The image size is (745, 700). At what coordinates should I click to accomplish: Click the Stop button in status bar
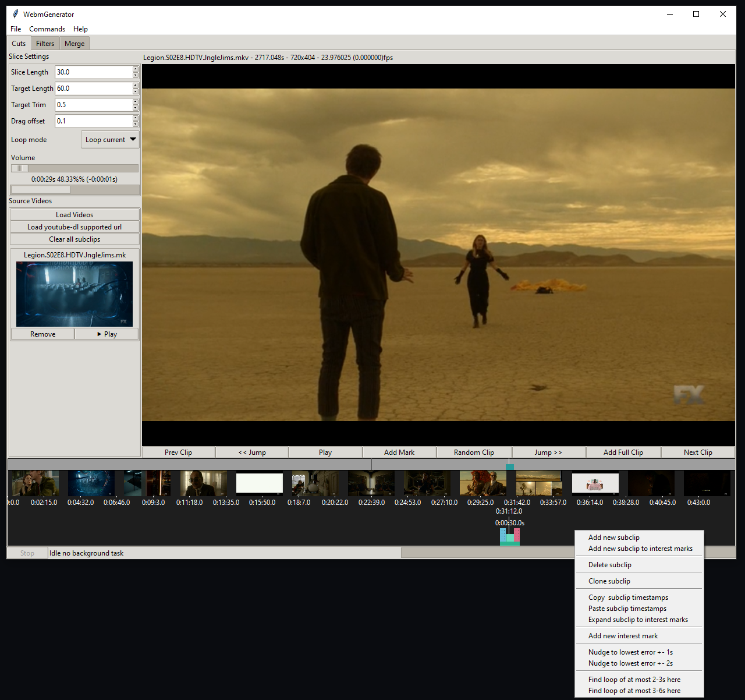point(27,553)
